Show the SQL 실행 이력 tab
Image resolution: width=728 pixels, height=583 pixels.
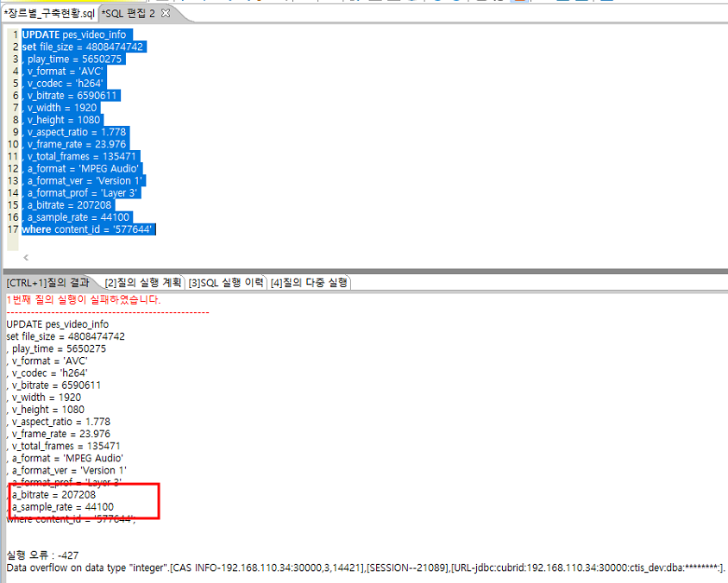pos(226,283)
